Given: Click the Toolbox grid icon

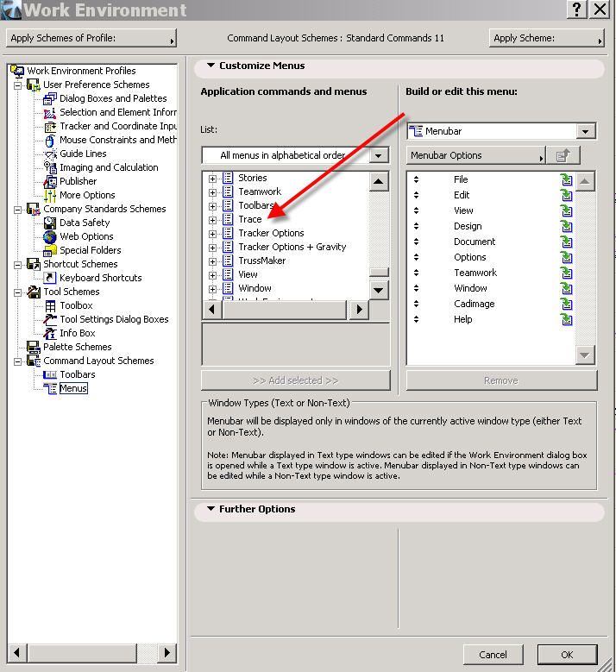Looking at the screenshot, I should [50, 305].
